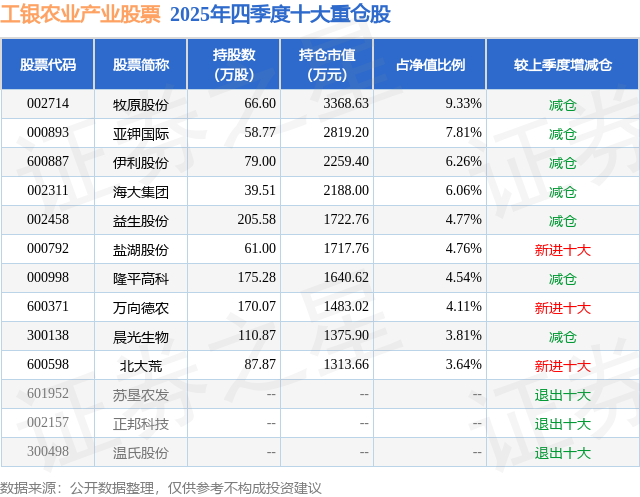Click stock code 000893

48,133
